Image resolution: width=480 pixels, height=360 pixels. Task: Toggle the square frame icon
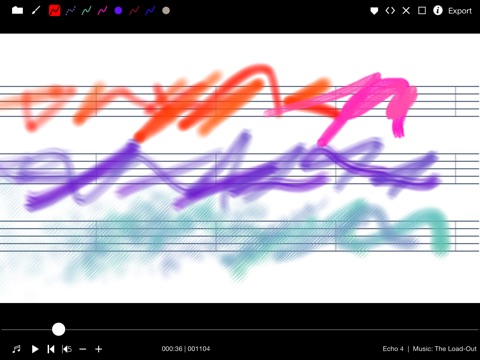point(422,11)
